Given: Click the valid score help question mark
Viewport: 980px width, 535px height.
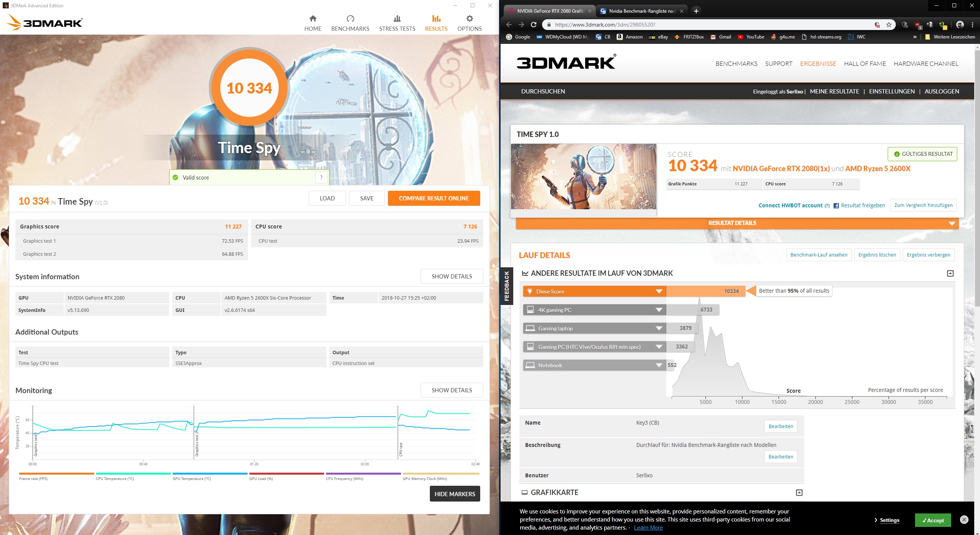Looking at the screenshot, I should coord(321,177).
